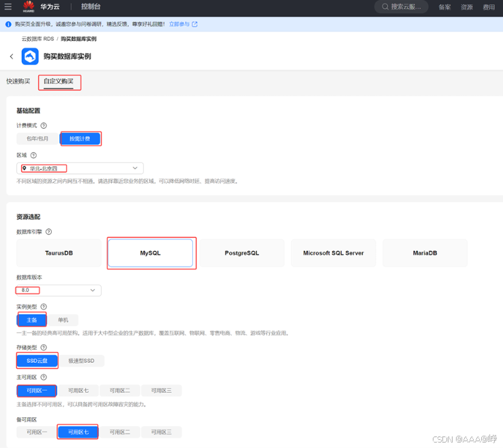
Task: Select SSD云盘 storage type
Action: (x=37, y=361)
